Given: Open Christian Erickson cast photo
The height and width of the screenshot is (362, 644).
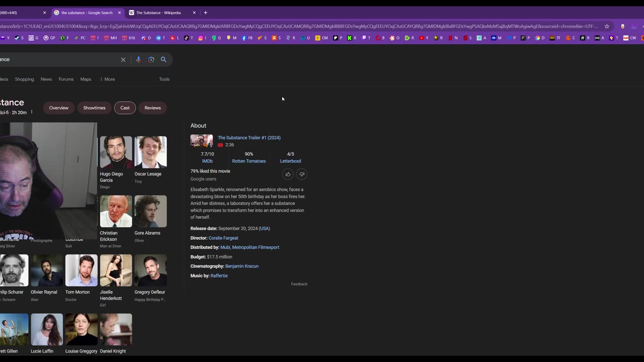Looking at the screenshot, I should tap(116, 211).
